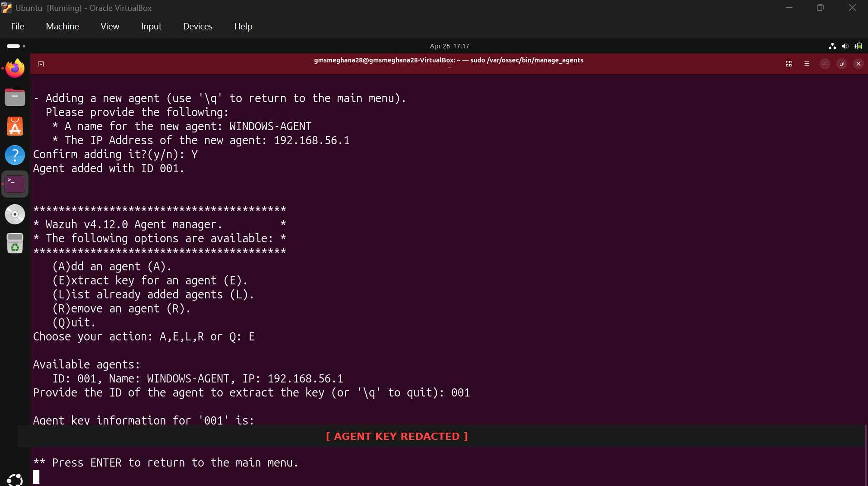Image resolution: width=868 pixels, height=486 pixels.
Task: Open the optical disc icon in the dock
Action: 15,214
